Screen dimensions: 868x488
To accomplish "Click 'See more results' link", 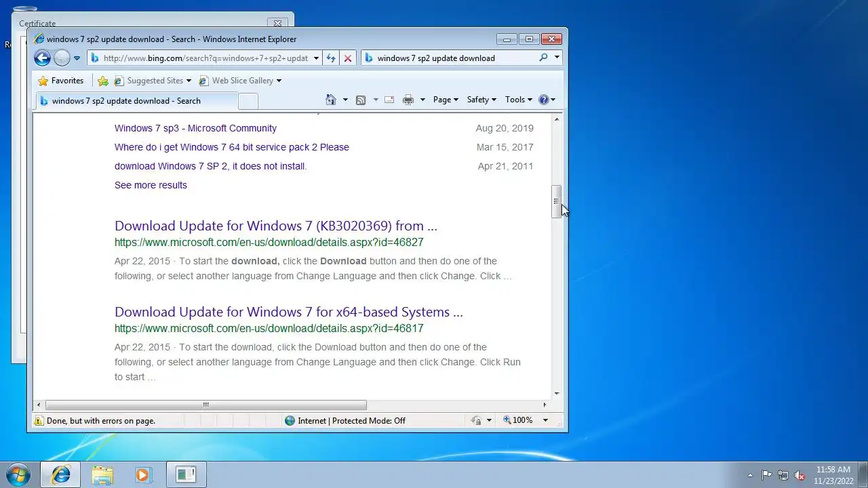I will 151,185.
